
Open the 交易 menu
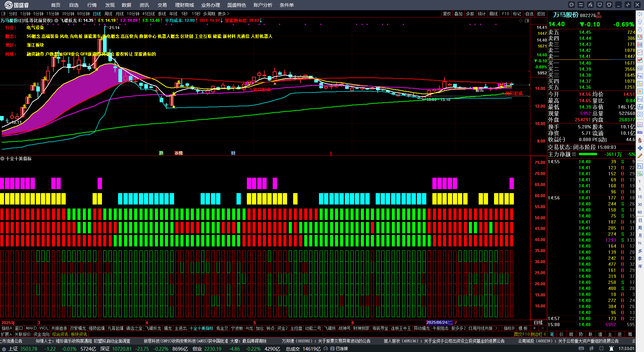(x=162, y=5)
